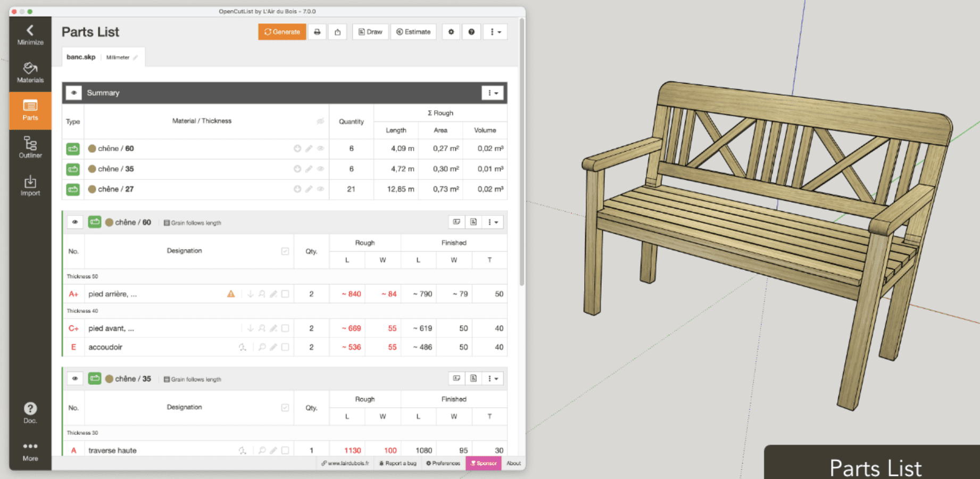980x479 pixels.
Task: Click Report a bug in the footer
Action: [x=397, y=463]
